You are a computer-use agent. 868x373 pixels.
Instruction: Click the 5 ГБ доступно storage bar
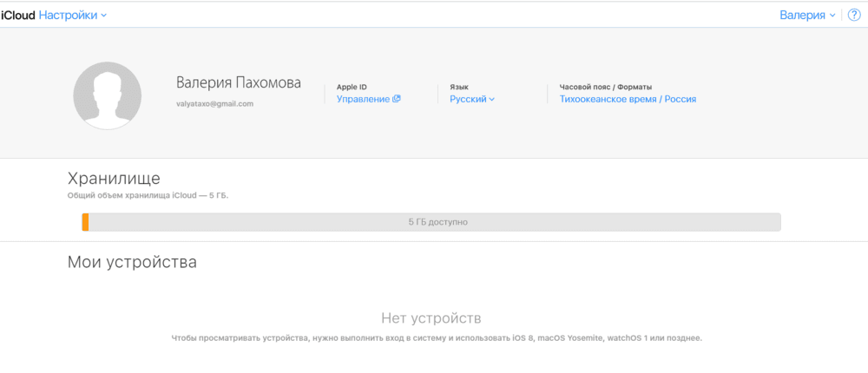pyautogui.click(x=431, y=222)
